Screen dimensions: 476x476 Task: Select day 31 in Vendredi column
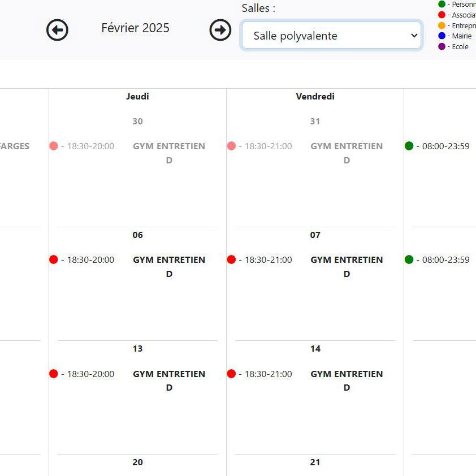[x=315, y=122]
